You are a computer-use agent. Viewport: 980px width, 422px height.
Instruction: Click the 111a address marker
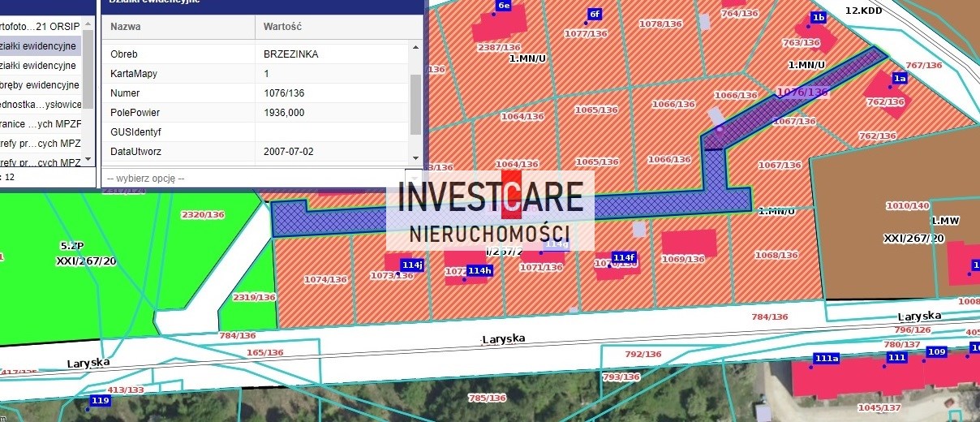[827, 358]
